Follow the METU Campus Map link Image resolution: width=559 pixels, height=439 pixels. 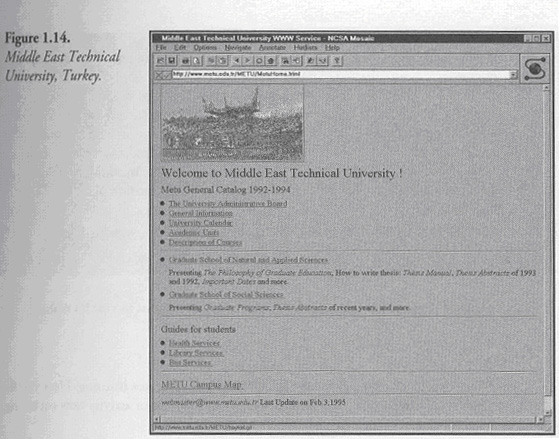[x=202, y=384]
